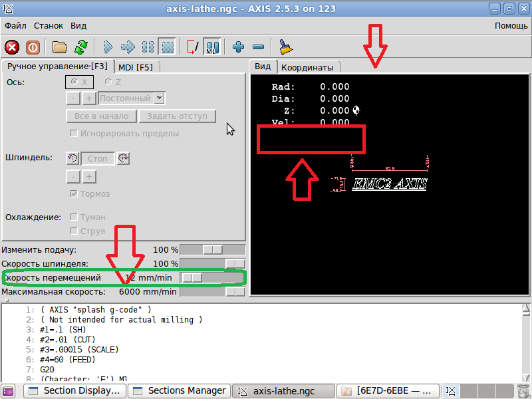Enable Игнорировать пределы checkbox

pyautogui.click(x=124, y=134)
